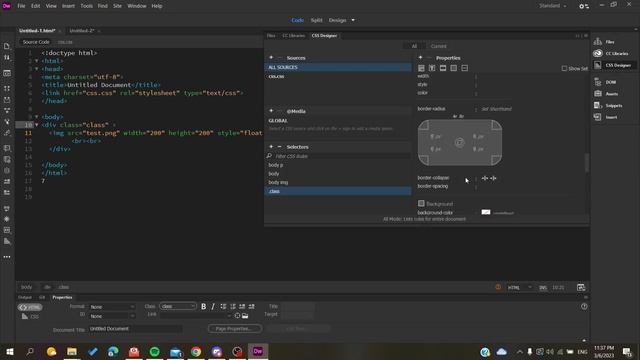Add a CSS property with plus
The height and width of the screenshot is (360, 640).
pos(420,58)
